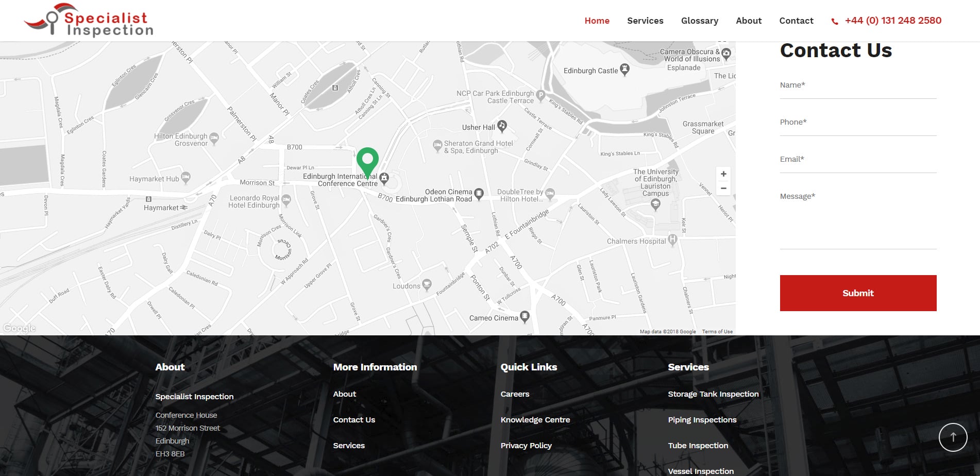Open the Careers quick link
The image size is (980, 476).
pyautogui.click(x=515, y=394)
